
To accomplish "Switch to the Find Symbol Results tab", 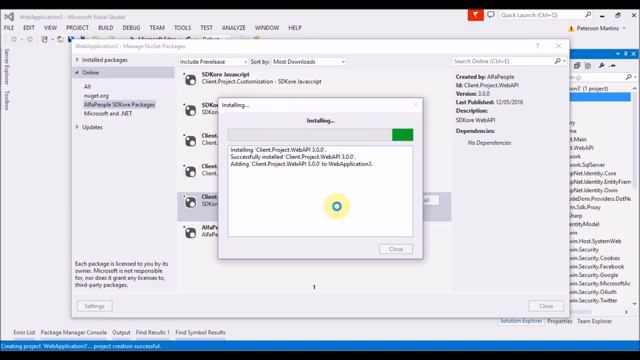I will pyautogui.click(x=200, y=333).
